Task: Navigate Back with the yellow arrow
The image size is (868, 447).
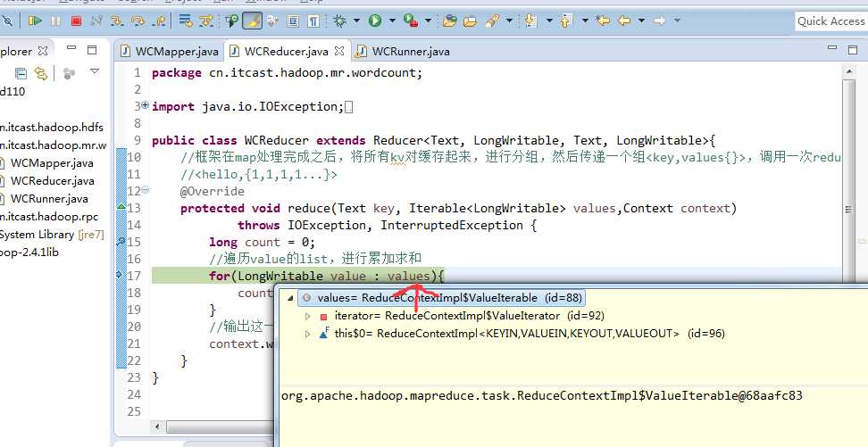Action: click(x=624, y=21)
